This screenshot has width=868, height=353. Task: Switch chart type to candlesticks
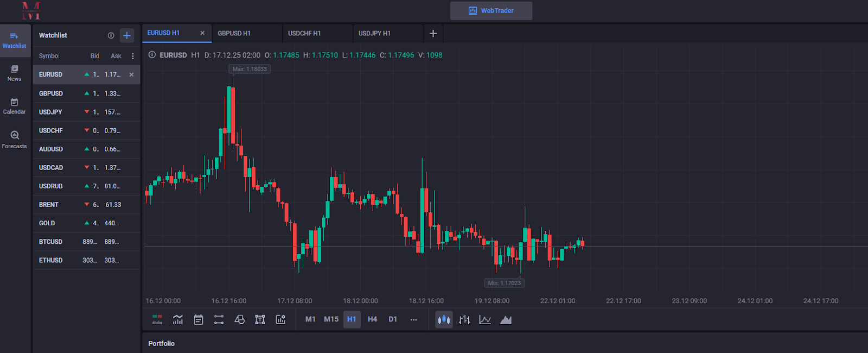[444, 320]
